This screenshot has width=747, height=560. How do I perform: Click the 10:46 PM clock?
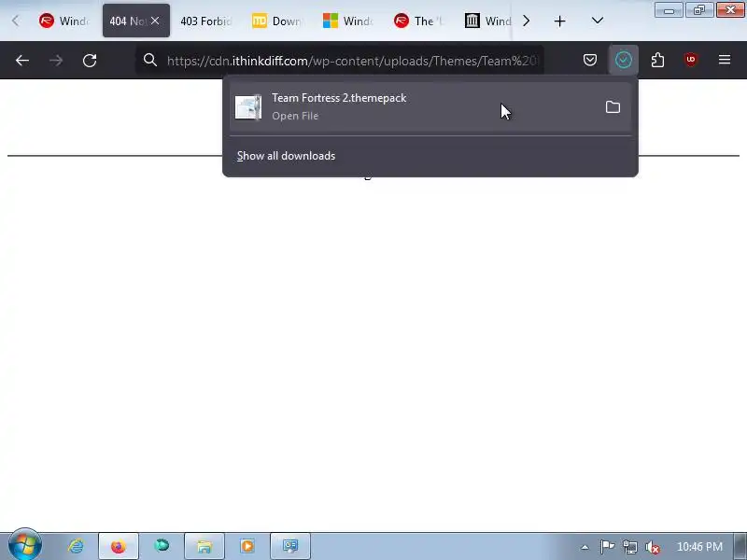699,547
